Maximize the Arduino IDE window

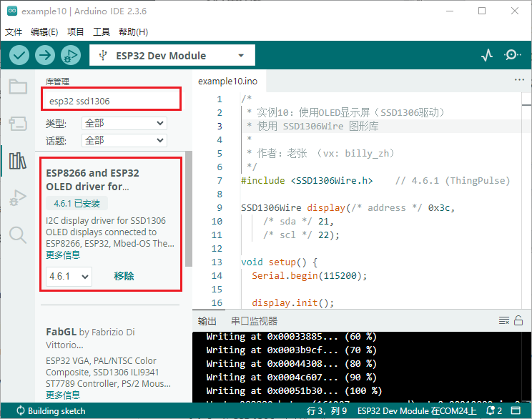pos(482,11)
